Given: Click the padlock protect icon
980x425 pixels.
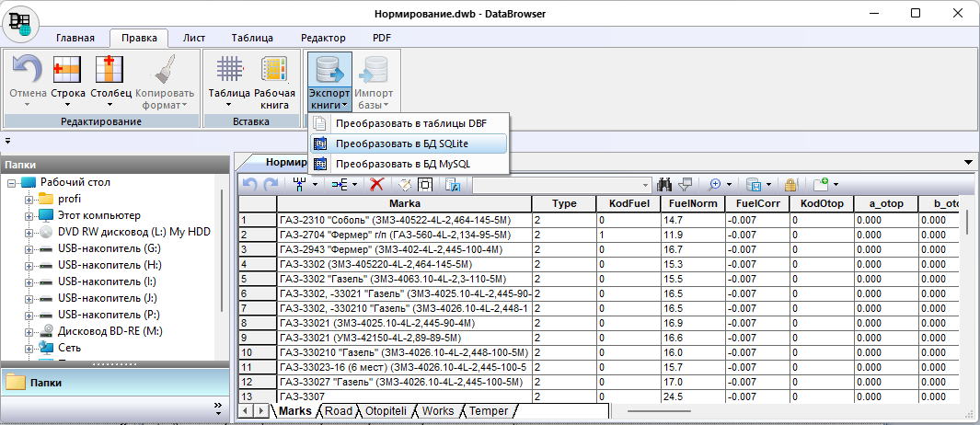Looking at the screenshot, I should (790, 184).
